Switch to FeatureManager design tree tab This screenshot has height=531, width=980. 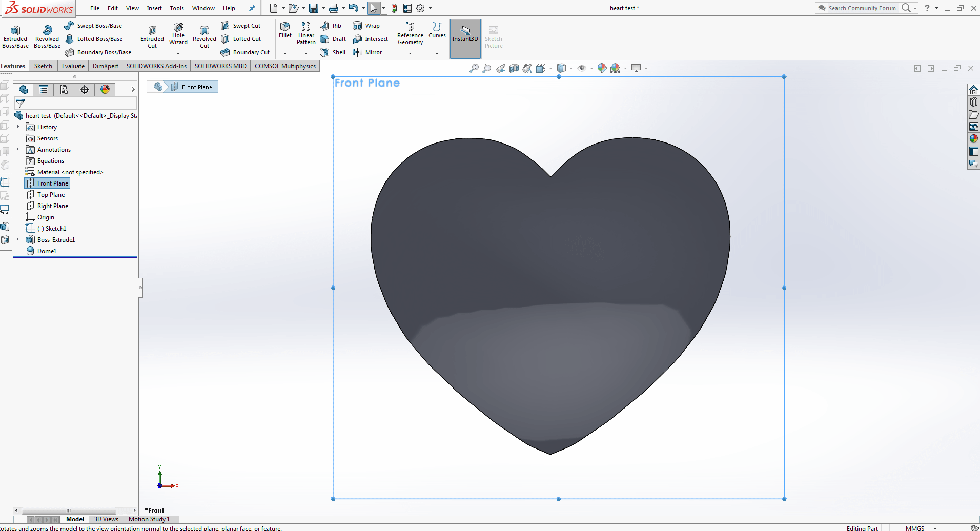tap(23, 90)
